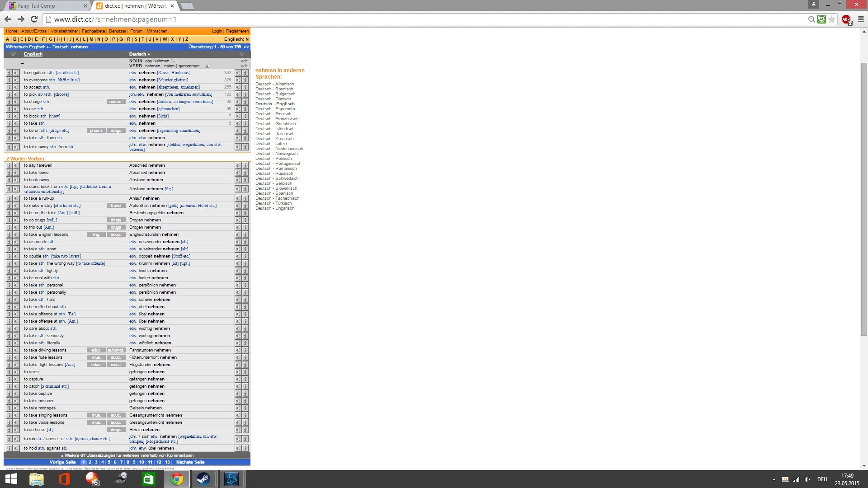Select 'Deutsch - Französisch' language link
The height and width of the screenshot is (488, 868).
click(277, 119)
